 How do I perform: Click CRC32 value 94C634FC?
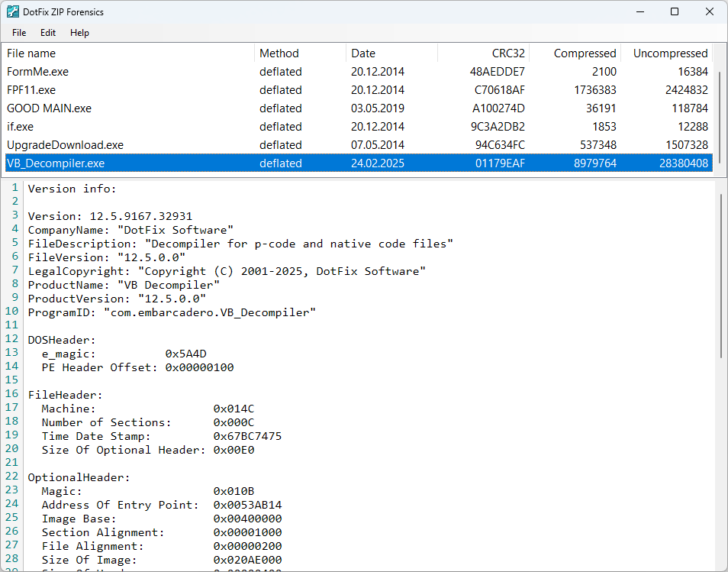tap(500, 145)
